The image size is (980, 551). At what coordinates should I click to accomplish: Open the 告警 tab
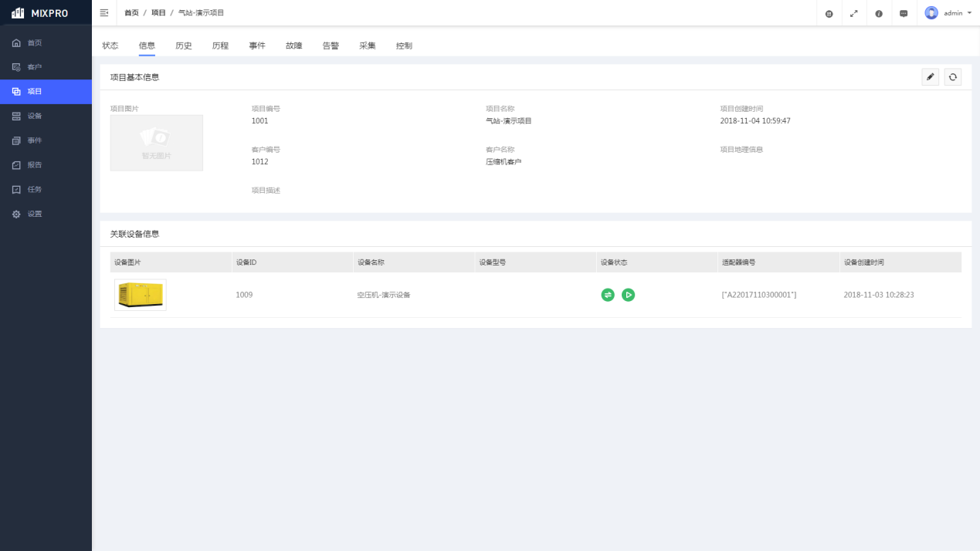(331, 46)
